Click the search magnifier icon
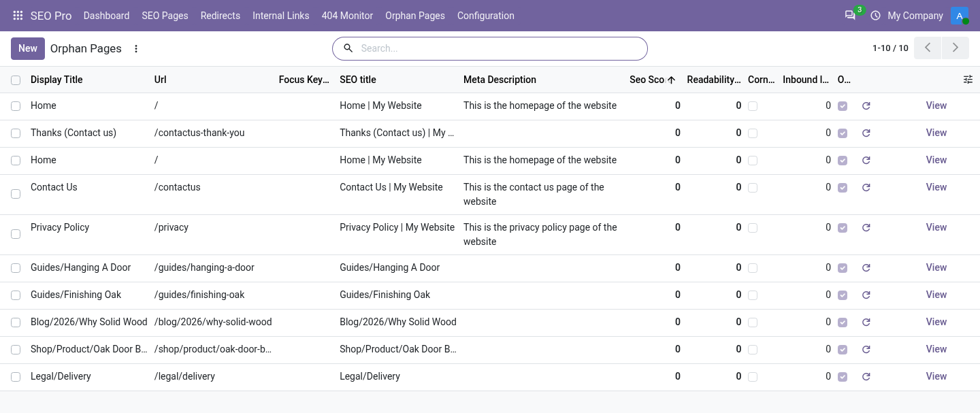Screen dimensions: 980x413 tap(348, 48)
